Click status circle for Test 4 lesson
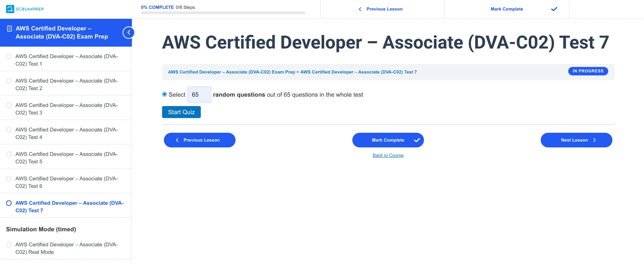This screenshot has height=264, width=644. pyautogui.click(x=9, y=130)
